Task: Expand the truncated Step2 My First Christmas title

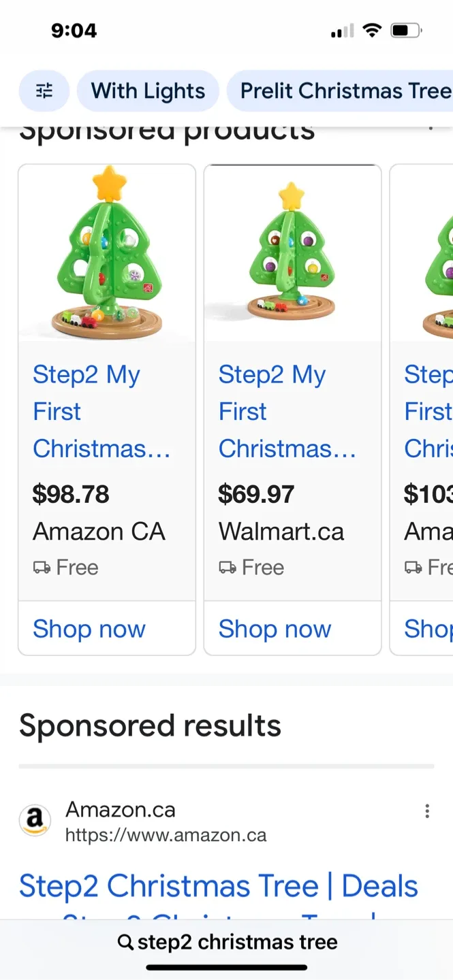Action: coord(102,411)
